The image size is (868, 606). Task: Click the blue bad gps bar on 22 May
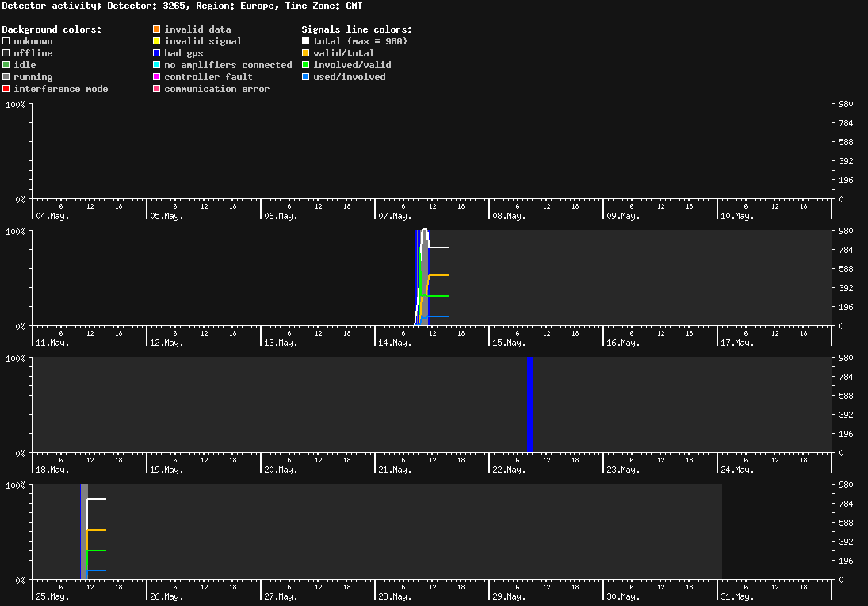(530, 405)
